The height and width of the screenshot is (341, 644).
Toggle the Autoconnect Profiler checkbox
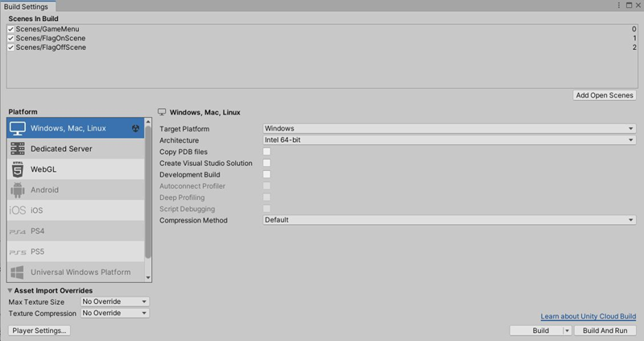point(266,186)
